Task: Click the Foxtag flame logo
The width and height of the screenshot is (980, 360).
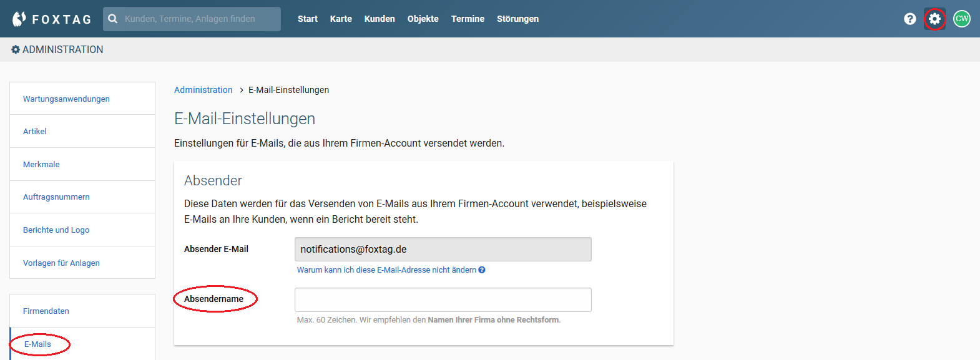Action: [x=19, y=19]
